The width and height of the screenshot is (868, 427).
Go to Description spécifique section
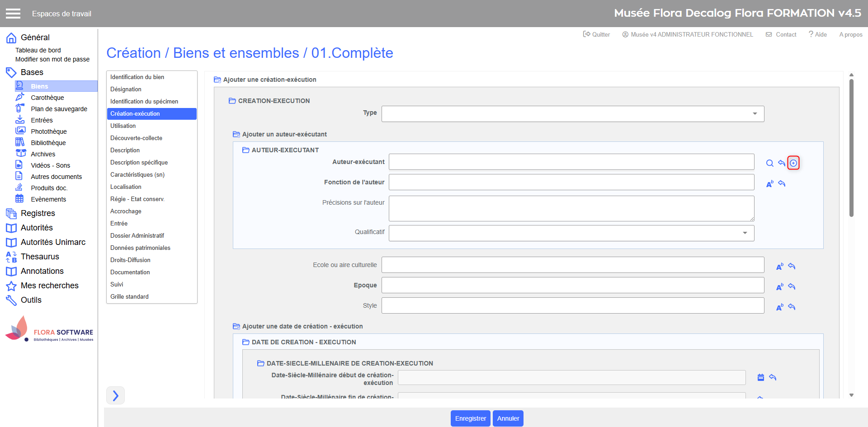(x=139, y=162)
